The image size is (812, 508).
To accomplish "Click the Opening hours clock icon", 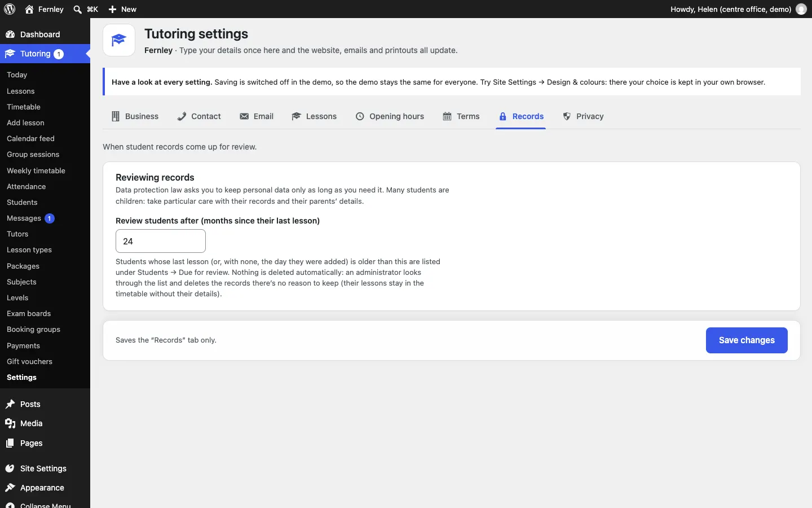I will tap(360, 116).
